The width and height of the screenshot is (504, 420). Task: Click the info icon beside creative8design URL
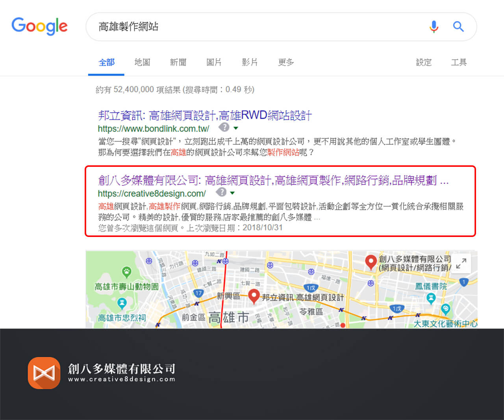point(221,192)
